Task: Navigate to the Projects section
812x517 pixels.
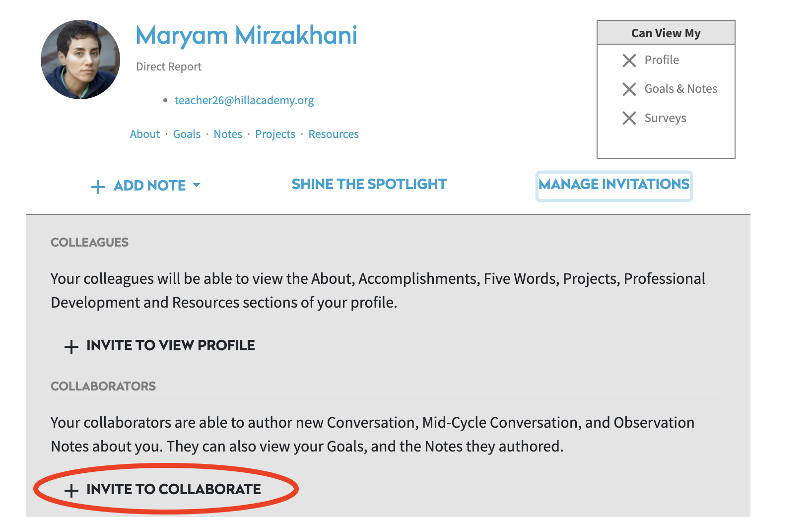Action: coord(275,134)
